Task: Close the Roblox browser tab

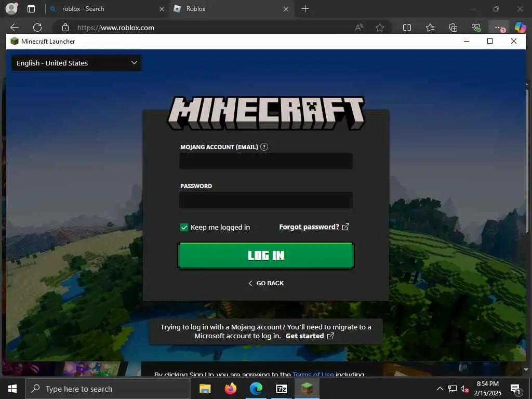Action: coord(286,9)
